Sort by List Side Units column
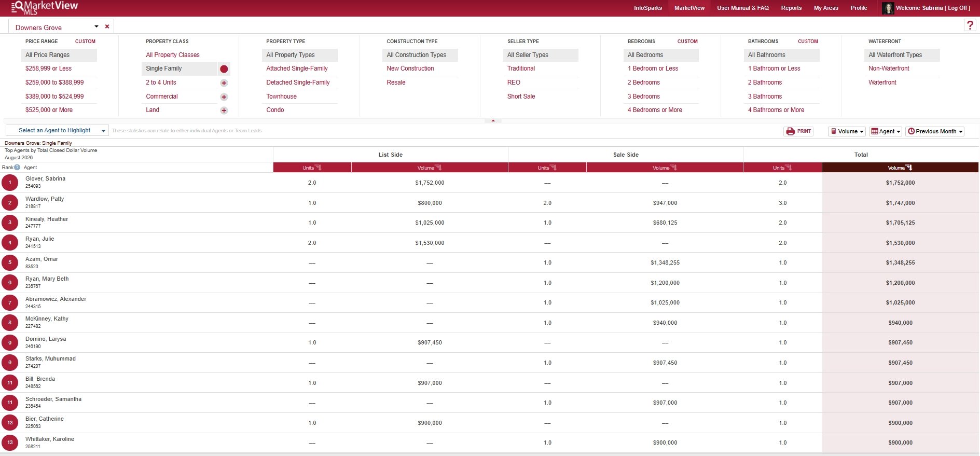980x456 pixels. coord(312,168)
